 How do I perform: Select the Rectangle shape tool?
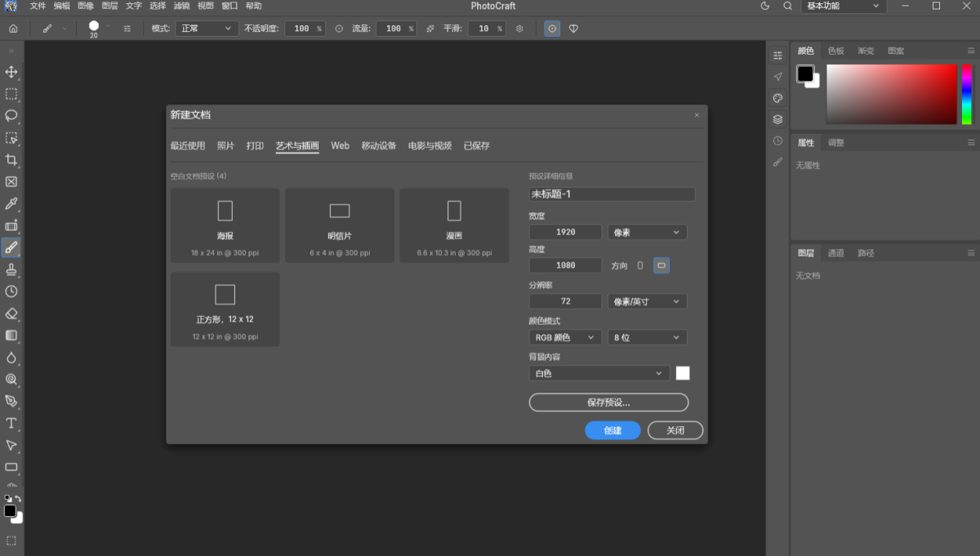[11, 467]
